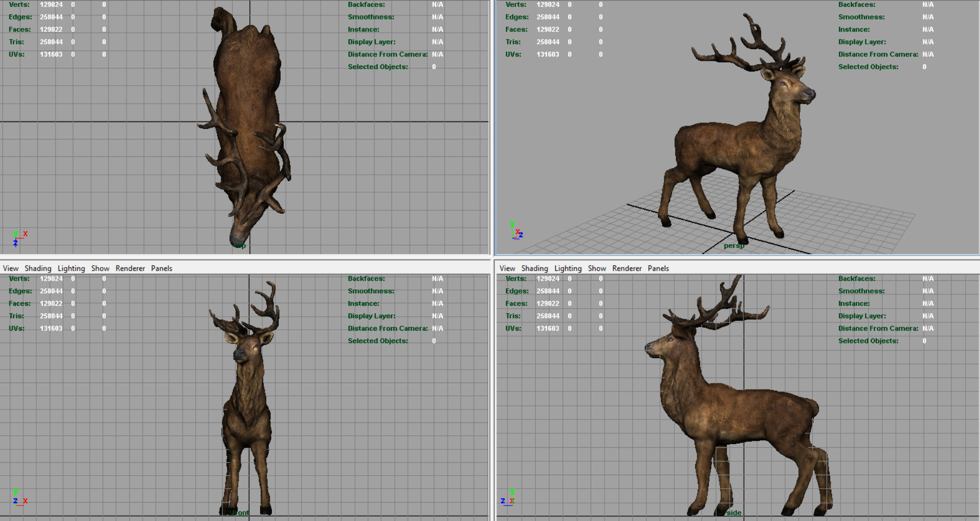Click edges value 258044 in front view
Screen dimensions: 980x521
[x=51, y=291]
